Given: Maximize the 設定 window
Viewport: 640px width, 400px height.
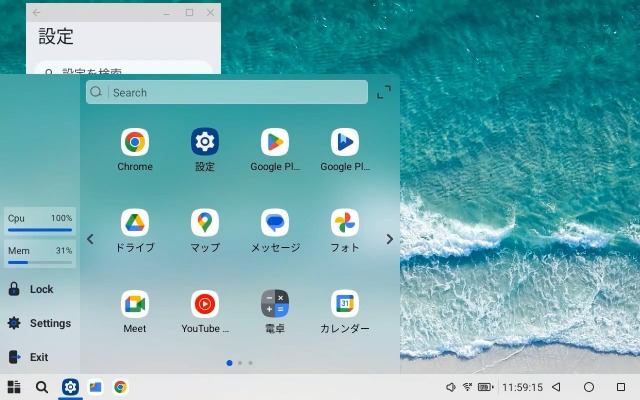Looking at the screenshot, I should 189,13.
